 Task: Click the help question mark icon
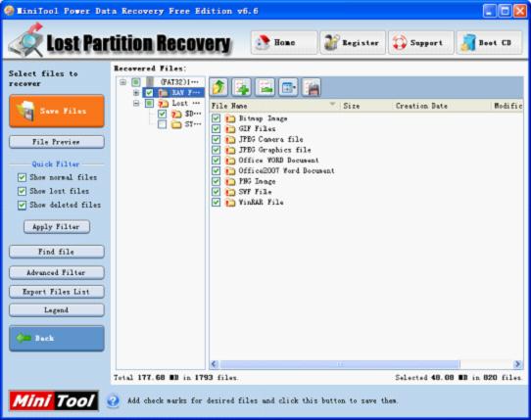click(x=113, y=400)
